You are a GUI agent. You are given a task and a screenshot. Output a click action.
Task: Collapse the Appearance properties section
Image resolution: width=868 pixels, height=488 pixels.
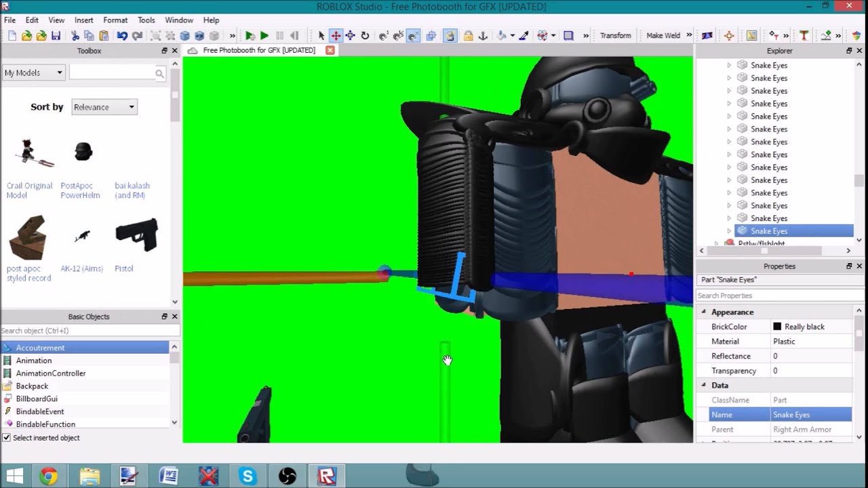[703, 312]
